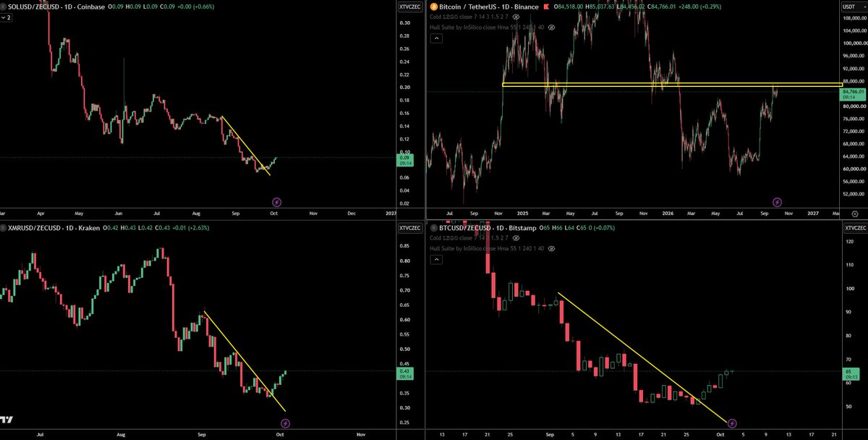The width and height of the screenshot is (868, 440).
Task: Collapse the indicator legend on the BTCUSD/ZECUSD chart
Action: tap(436, 259)
